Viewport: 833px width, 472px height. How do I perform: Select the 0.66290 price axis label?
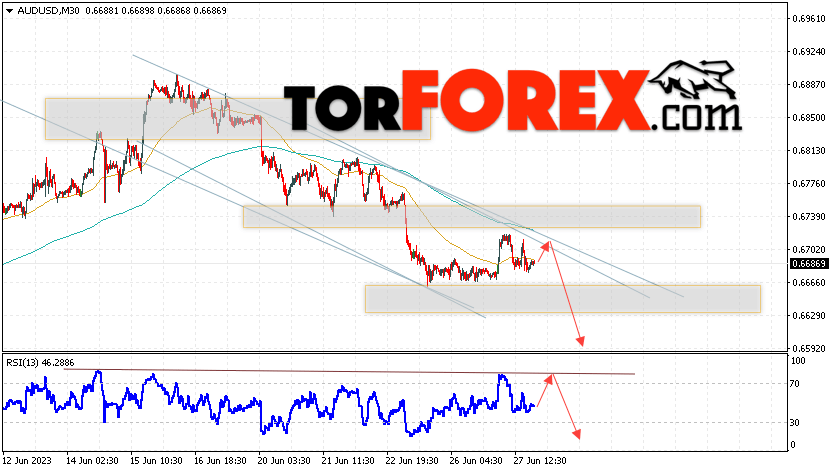[x=809, y=315]
